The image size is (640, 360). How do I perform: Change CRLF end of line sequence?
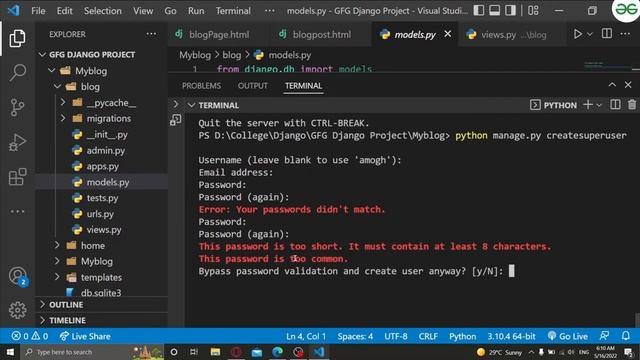428,336
